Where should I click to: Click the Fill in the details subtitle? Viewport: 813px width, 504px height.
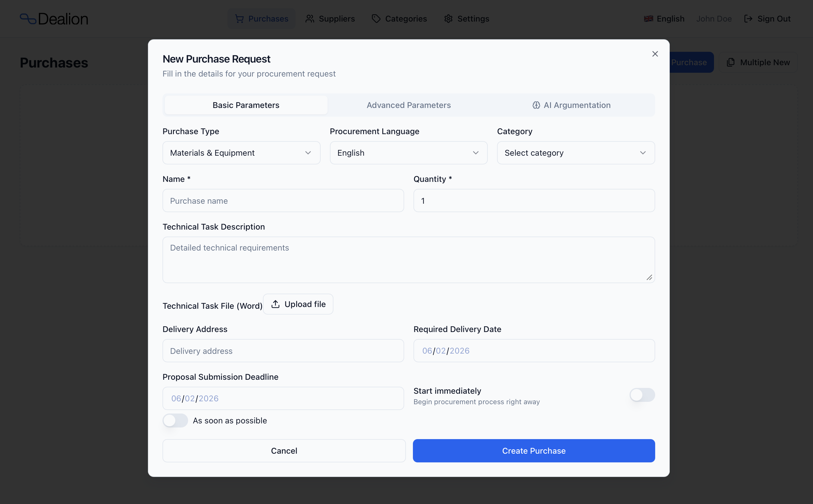[249, 74]
